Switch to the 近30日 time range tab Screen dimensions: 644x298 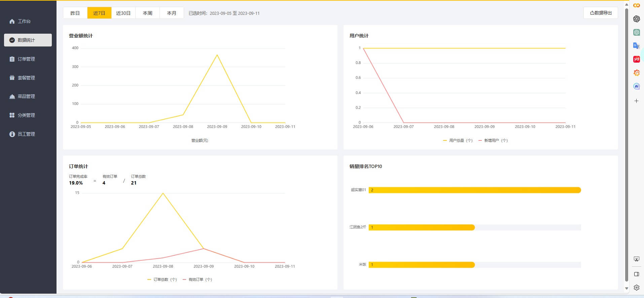point(123,13)
